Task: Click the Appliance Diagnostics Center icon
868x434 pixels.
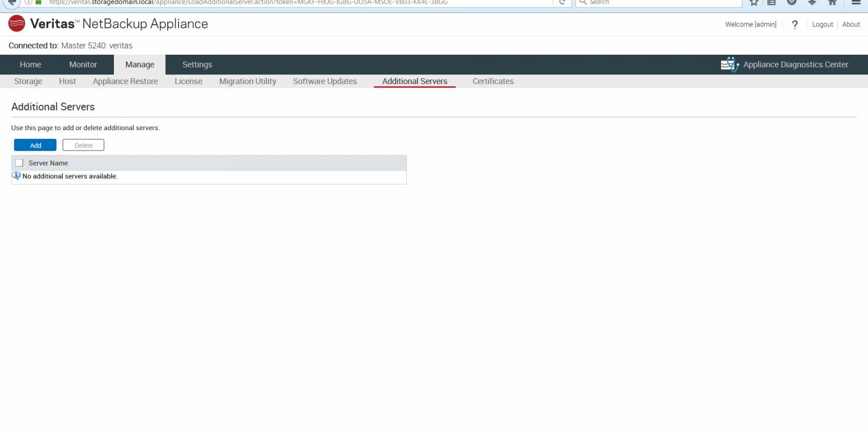Action: coord(730,65)
